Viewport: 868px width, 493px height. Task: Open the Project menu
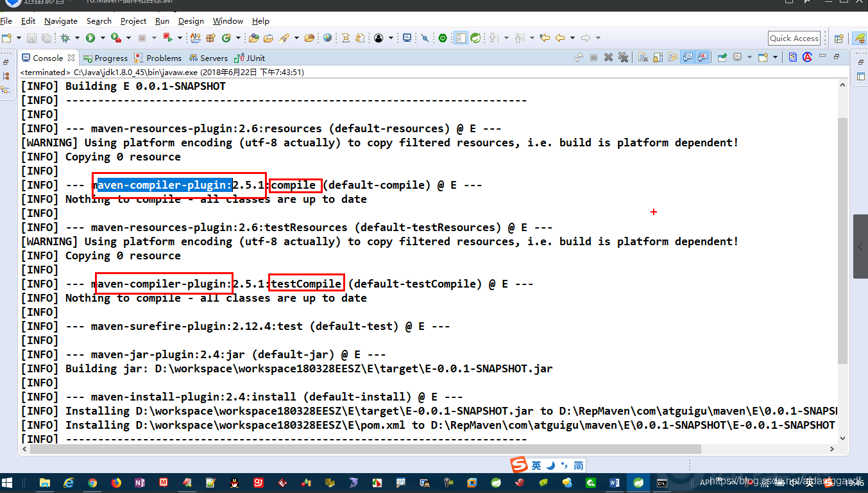[x=133, y=21]
